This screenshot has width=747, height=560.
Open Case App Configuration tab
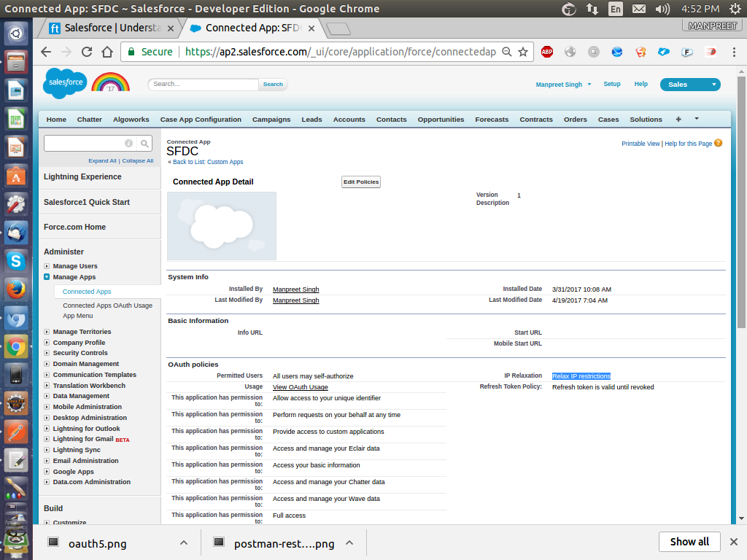point(201,120)
